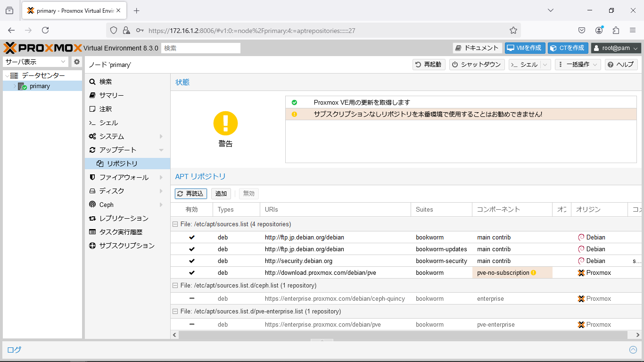Click the orange warning icon in the subscription notice row

pos(294,114)
